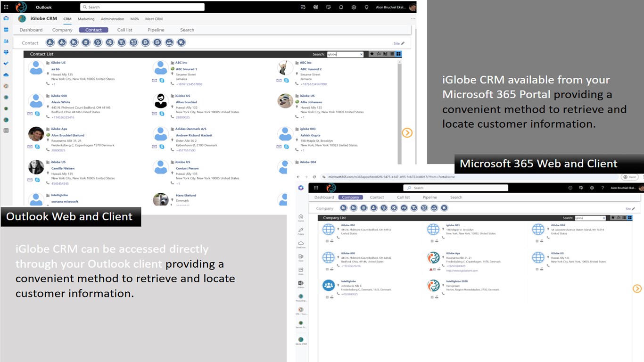Select the Call list tab in Outlook CRM
Viewport: 644px width, 362px height.
125,30
